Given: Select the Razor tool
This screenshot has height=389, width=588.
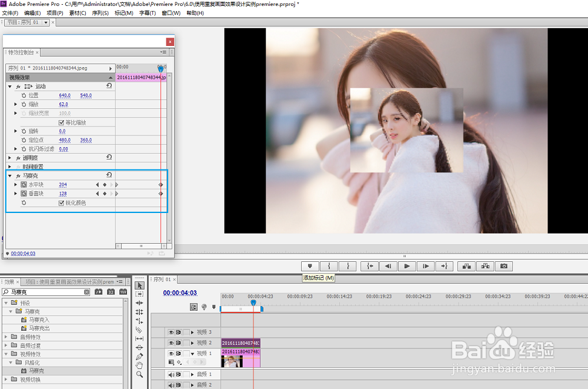Looking at the screenshot, I should click(139, 330).
